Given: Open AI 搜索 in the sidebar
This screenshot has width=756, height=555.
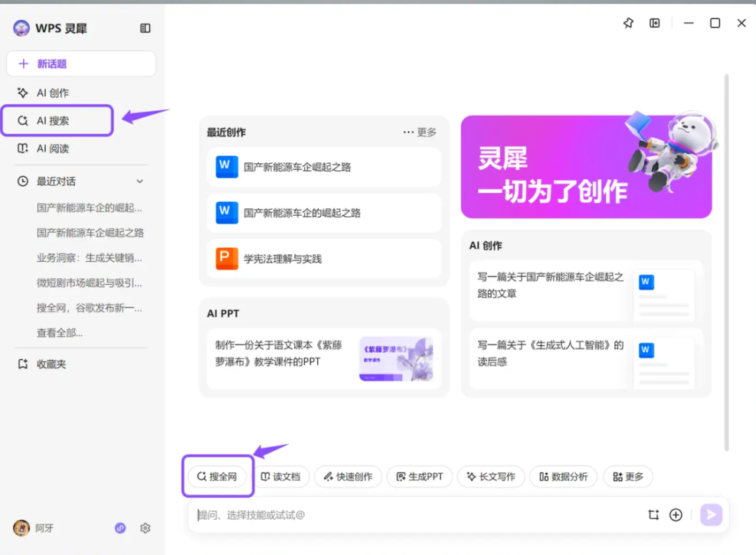Looking at the screenshot, I should point(57,120).
